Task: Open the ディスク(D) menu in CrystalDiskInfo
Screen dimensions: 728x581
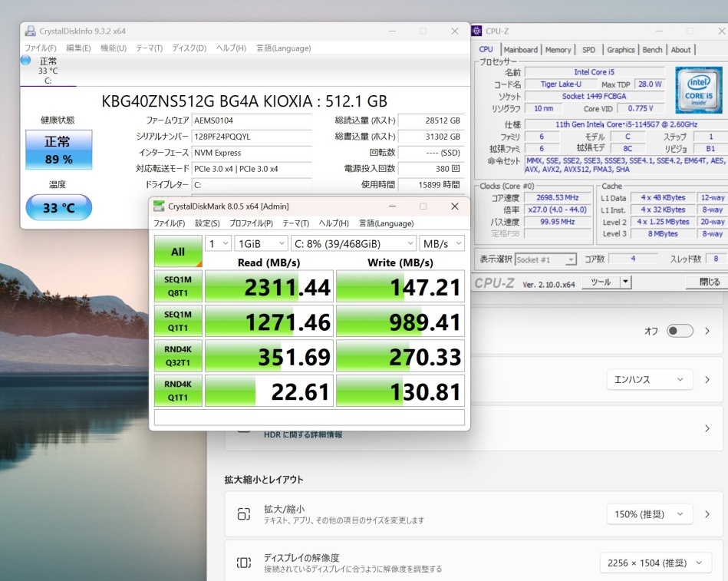Action: click(189, 48)
